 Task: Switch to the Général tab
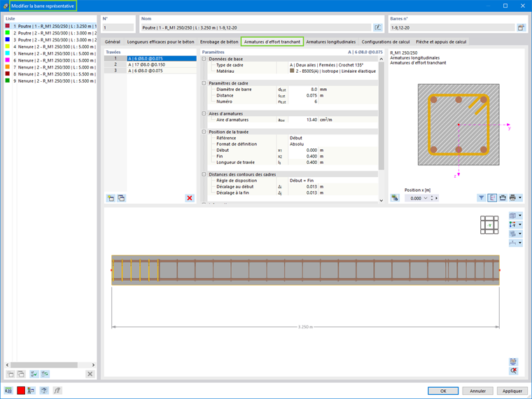point(112,42)
